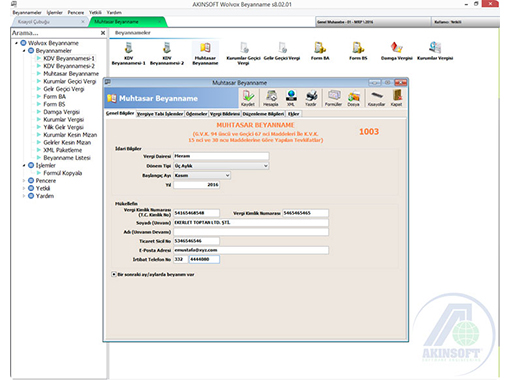Screen dimensions: 510x380
Task: Open Damga Vergisi toolbar icon
Action: pos(397,51)
